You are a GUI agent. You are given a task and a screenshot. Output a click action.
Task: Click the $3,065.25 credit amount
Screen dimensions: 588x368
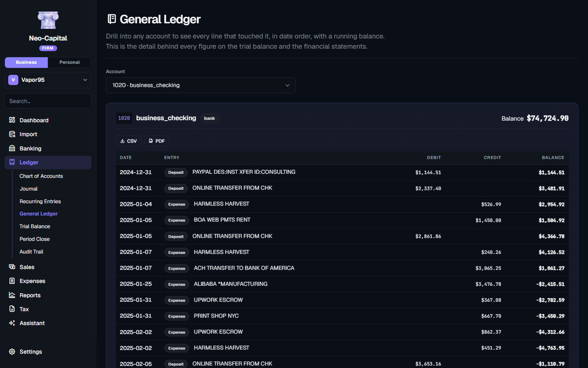(488, 268)
